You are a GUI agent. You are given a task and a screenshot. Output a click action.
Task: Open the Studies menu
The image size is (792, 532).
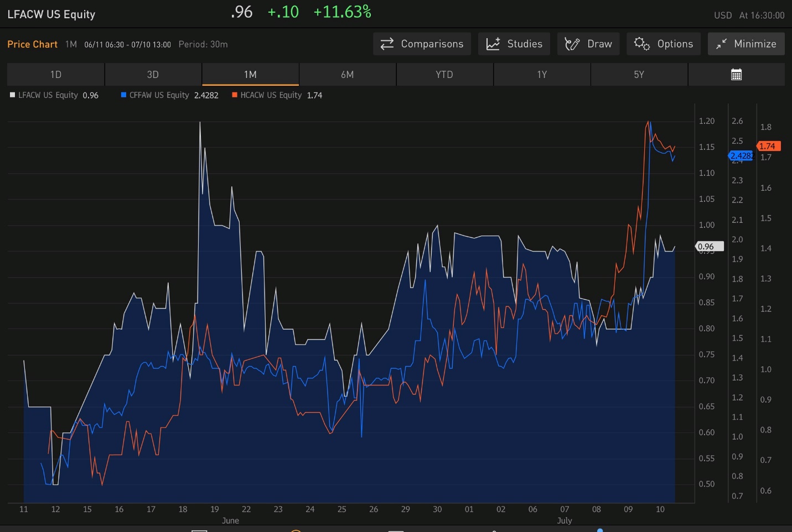click(x=514, y=44)
